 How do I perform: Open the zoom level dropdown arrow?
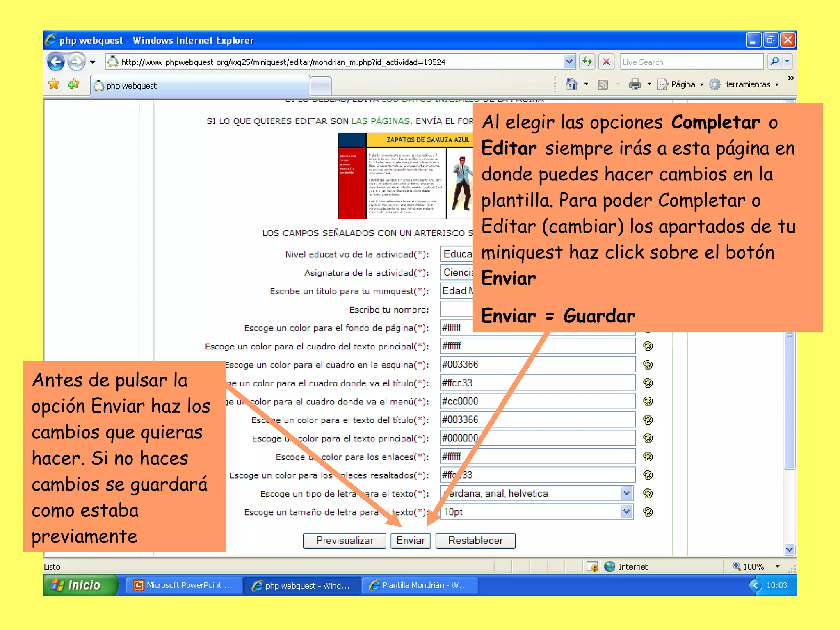pos(778,566)
